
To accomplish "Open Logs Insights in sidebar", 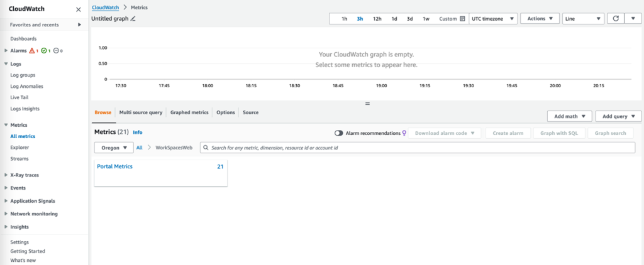I will point(25,109).
